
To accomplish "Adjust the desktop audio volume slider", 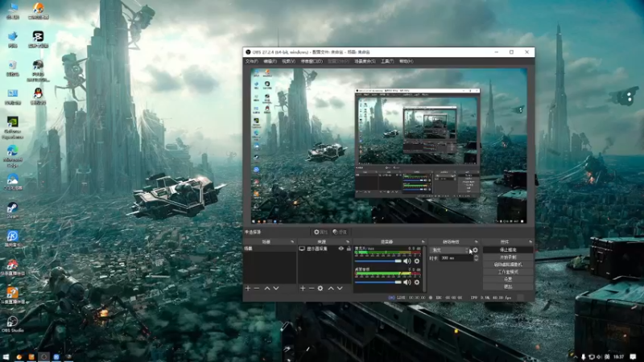I will tap(378, 282).
